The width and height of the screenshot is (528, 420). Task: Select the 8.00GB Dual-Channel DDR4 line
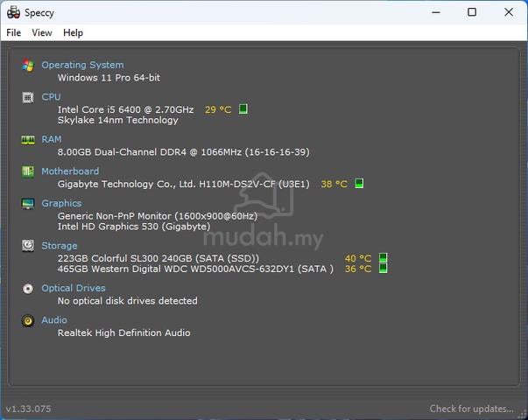tap(184, 152)
